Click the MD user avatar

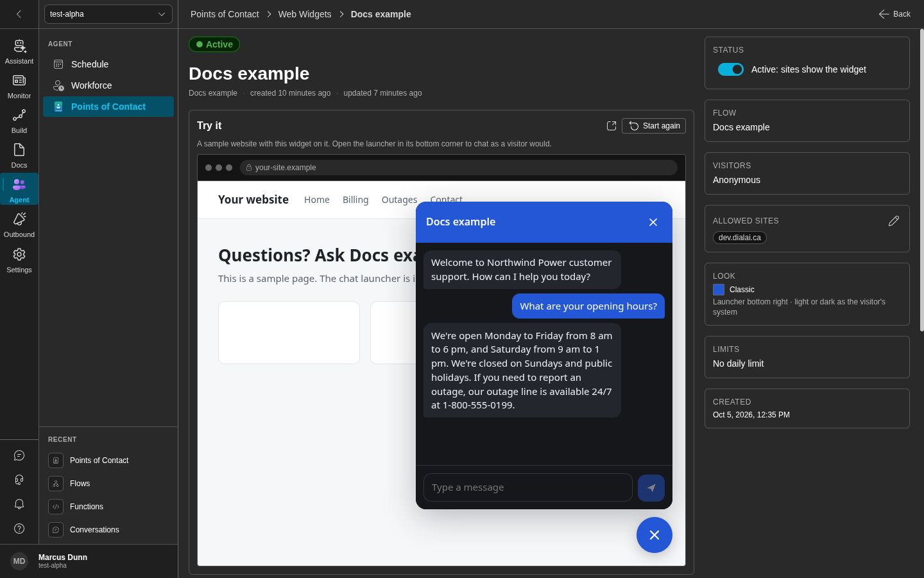(x=19, y=561)
